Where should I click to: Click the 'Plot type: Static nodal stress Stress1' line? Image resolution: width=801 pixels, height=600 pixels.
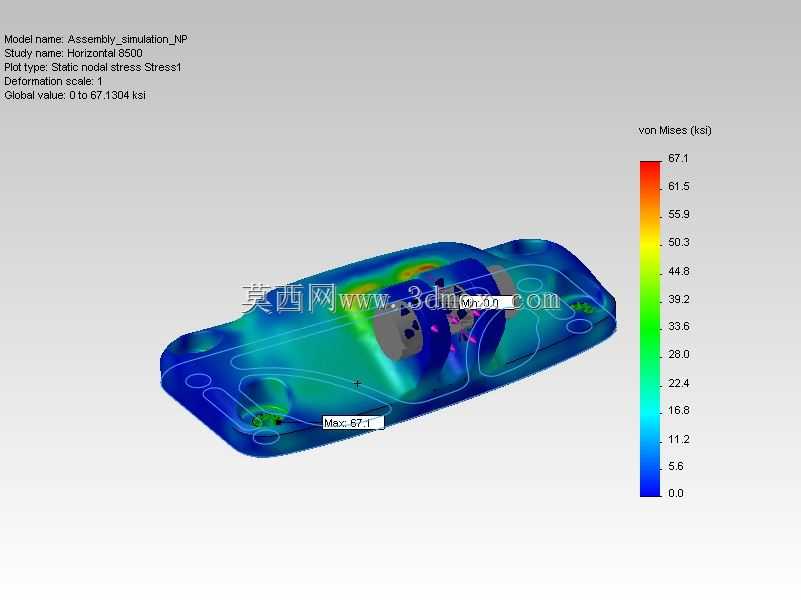(x=93, y=67)
